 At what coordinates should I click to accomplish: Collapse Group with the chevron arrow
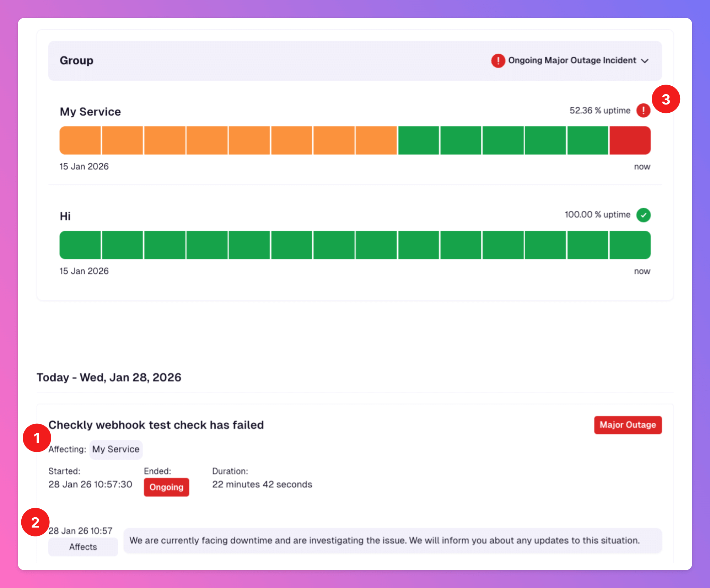(645, 61)
